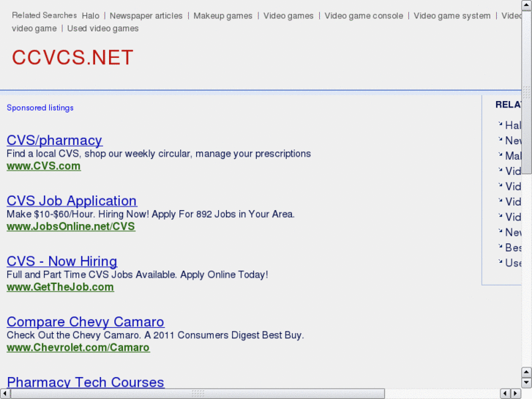The height and width of the screenshot is (399, 532).
Task: Click the vertical scrollbar thumb
Action: (527, 92)
